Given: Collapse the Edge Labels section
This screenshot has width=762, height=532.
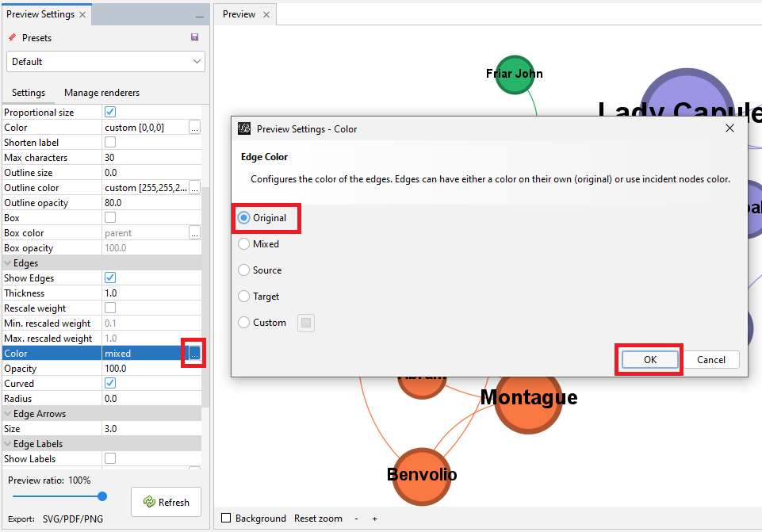Looking at the screenshot, I should 9,443.
